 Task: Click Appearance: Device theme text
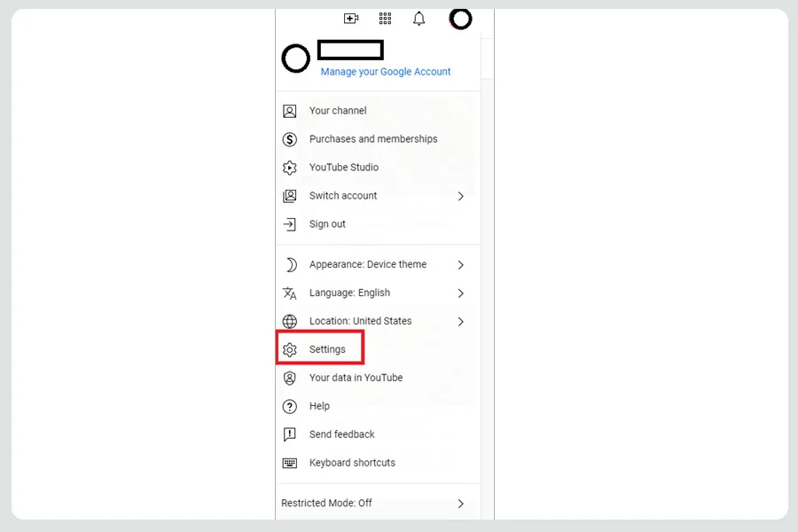point(368,265)
